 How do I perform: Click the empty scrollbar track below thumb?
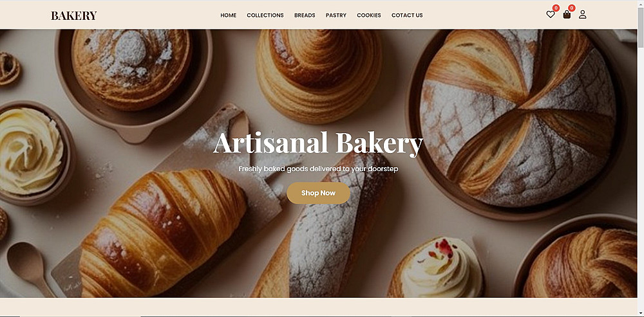click(640, 178)
